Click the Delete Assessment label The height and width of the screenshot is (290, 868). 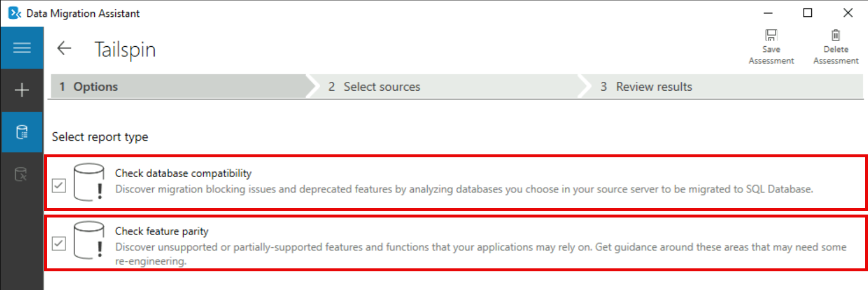click(x=836, y=55)
